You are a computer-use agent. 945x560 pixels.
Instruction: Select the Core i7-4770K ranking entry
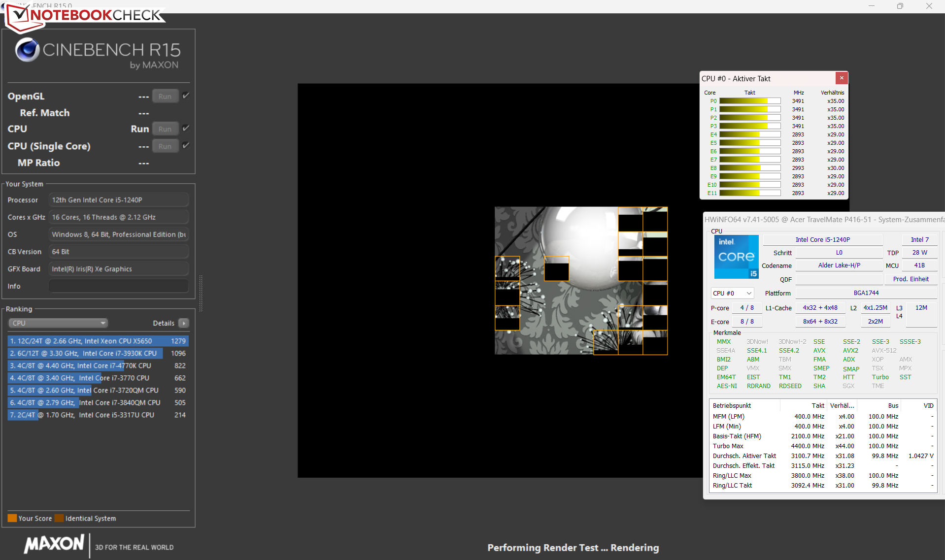pos(98,365)
